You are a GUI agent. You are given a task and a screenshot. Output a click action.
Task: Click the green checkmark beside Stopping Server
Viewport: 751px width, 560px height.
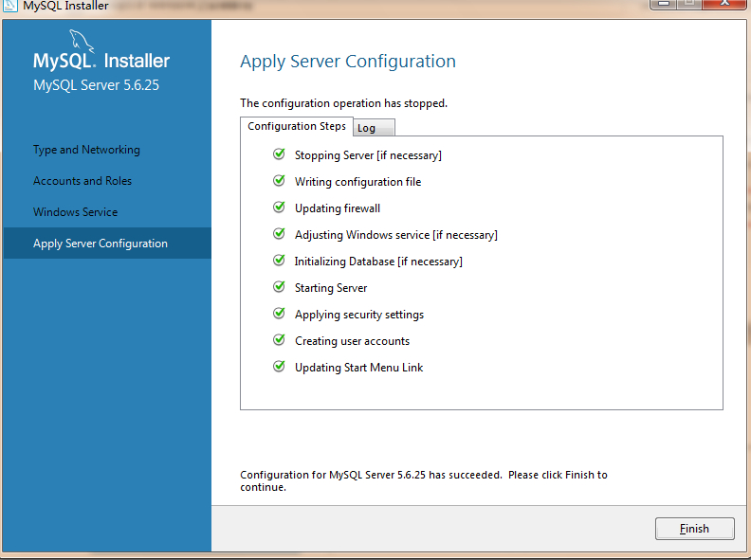[x=279, y=154]
